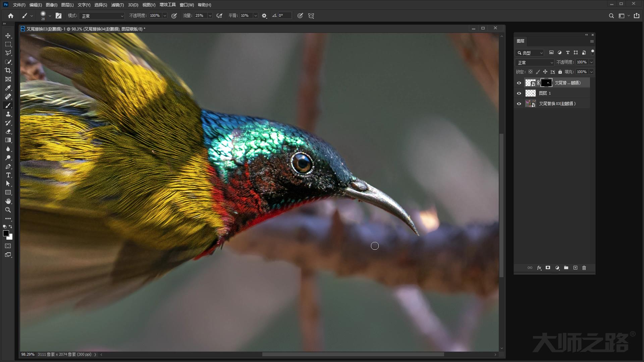Open the layer fill dropdown arrow

click(591, 72)
